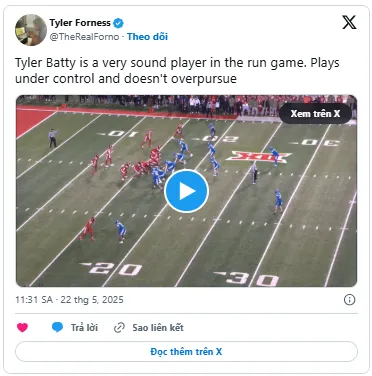Click the white 20 yard number at the video bottom

click(111, 268)
